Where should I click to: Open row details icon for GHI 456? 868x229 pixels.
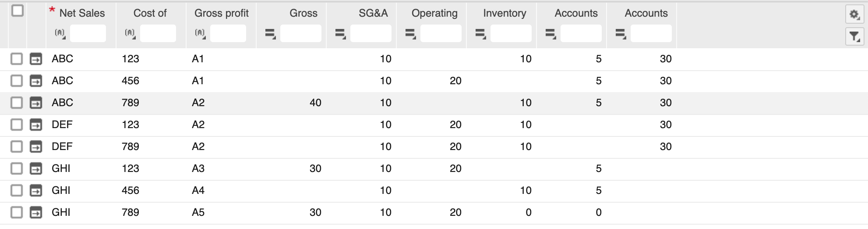[x=36, y=190]
